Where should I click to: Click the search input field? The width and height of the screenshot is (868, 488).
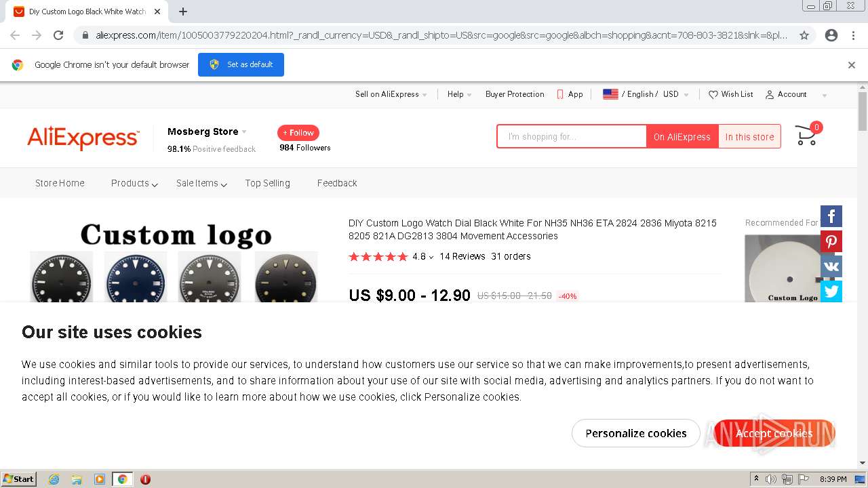pos(572,136)
